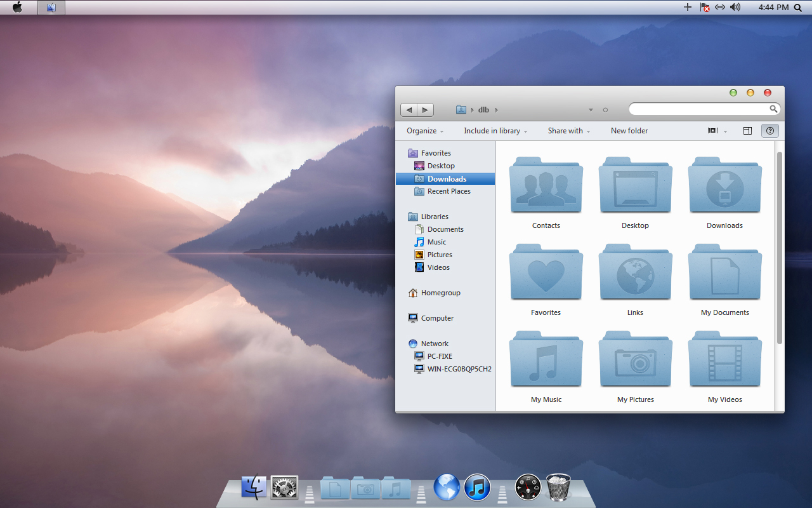812x508 pixels.
Task: Expand the Share with dropdown
Action: [568, 131]
